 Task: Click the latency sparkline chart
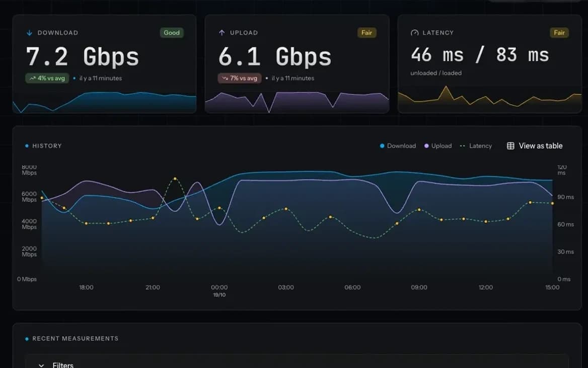pos(490,98)
